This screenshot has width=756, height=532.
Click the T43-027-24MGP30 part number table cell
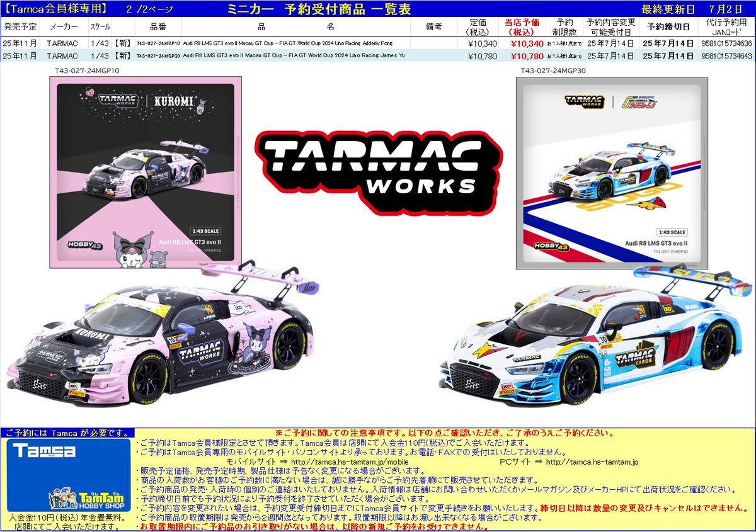pyautogui.click(x=158, y=56)
